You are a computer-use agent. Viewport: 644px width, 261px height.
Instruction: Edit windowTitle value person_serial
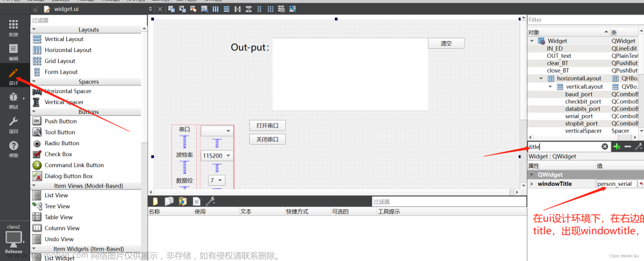[616, 184]
